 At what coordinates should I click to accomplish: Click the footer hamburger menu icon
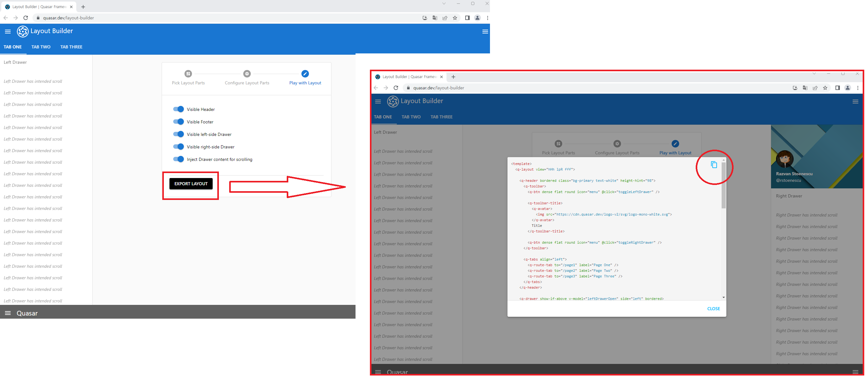[8, 313]
